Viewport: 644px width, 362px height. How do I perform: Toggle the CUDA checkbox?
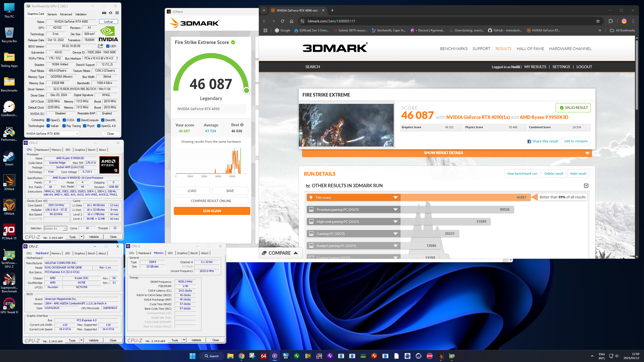coord(64,120)
